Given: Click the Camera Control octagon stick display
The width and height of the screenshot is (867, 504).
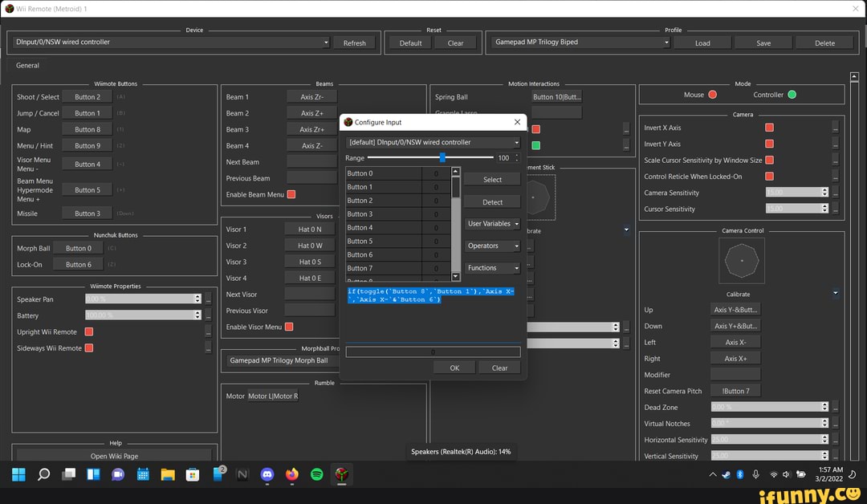Looking at the screenshot, I should 742,262.
